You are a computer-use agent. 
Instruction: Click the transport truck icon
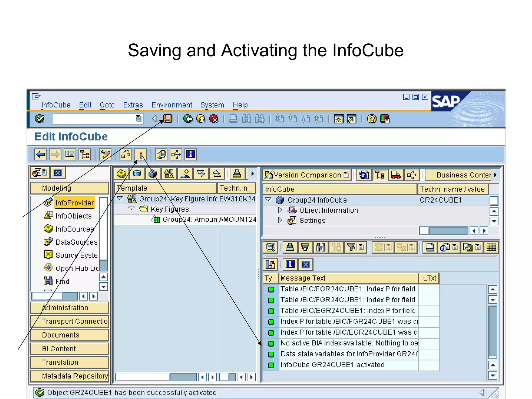point(396,175)
